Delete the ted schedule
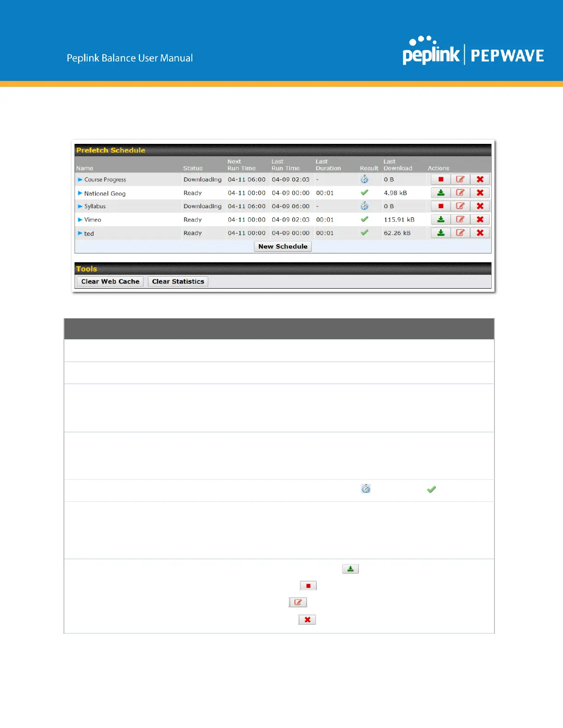The width and height of the screenshot is (563, 728). tap(480, 233)
